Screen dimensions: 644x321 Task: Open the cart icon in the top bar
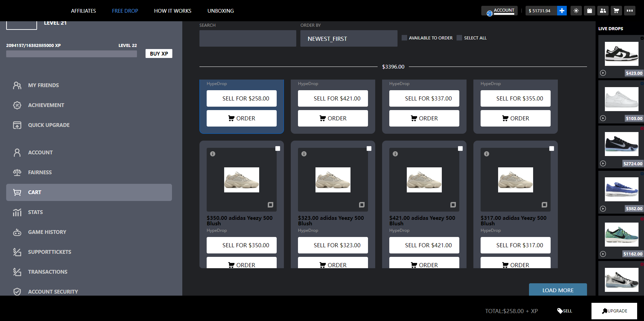[x=616, y=11]
